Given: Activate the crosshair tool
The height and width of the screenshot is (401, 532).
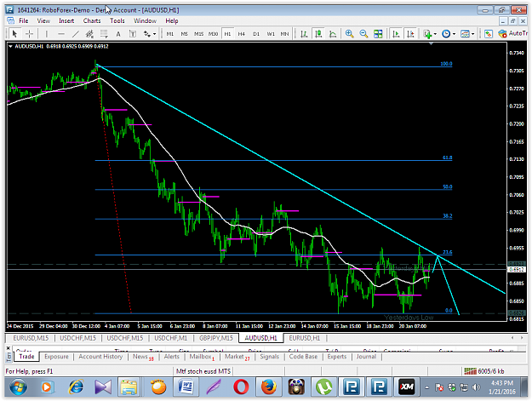Looking at the screenshot, I should 29,33.
